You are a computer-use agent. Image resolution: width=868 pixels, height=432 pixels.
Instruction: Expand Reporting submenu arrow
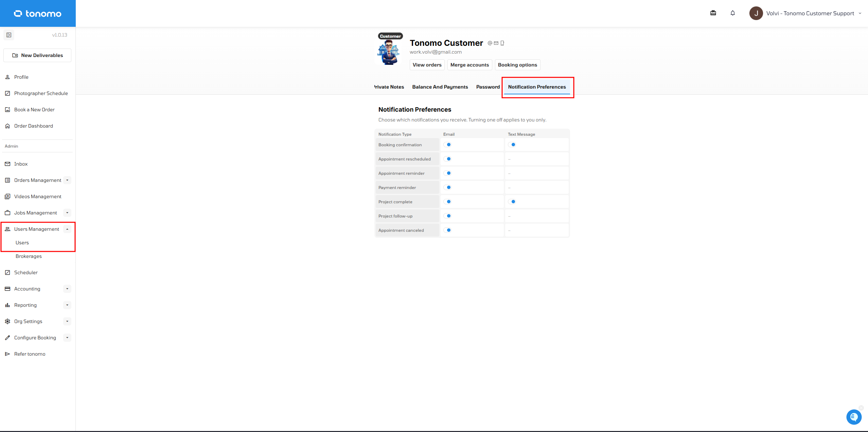point(67,305)
